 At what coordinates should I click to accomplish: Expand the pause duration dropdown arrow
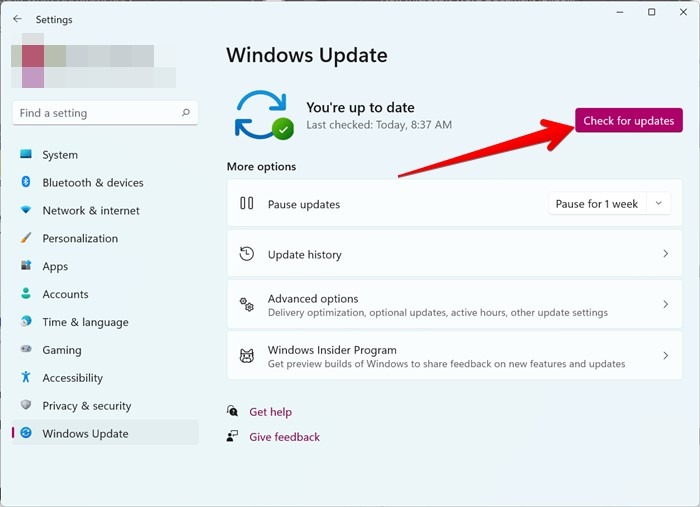click(x=658, y=204)
